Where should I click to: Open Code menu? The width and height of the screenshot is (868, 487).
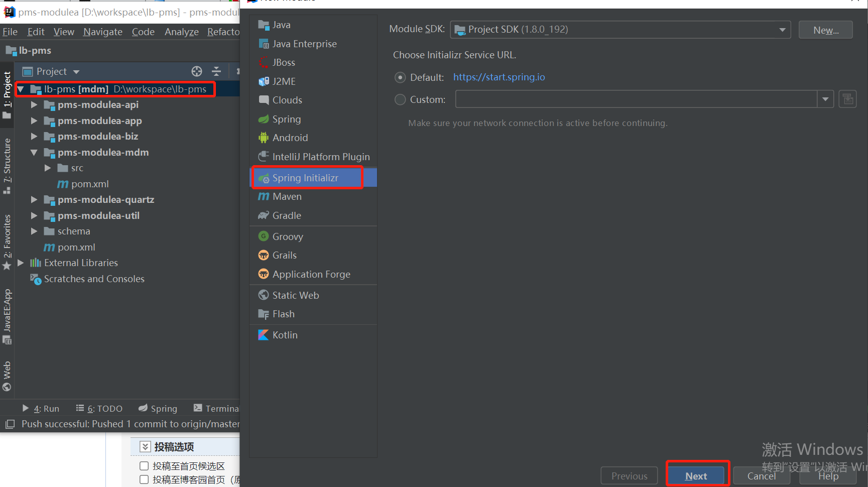coord(143,32)
